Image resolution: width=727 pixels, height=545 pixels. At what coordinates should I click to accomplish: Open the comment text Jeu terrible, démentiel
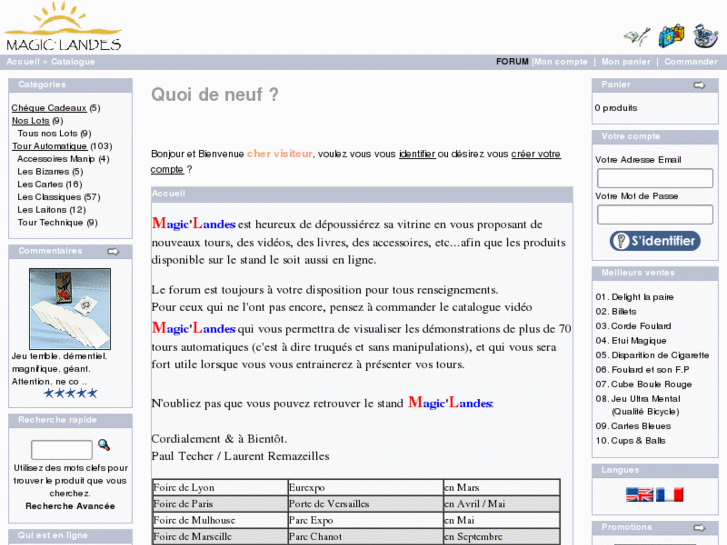click(59, 369)
